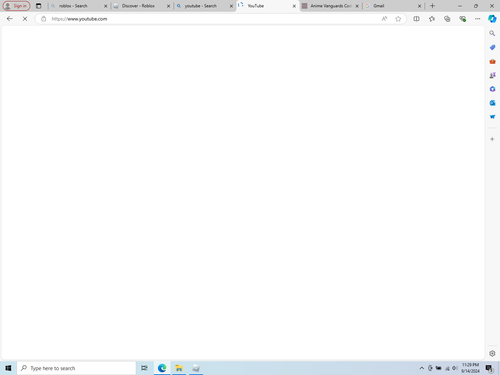Open Task View on the taskbar
Image resolution: width=500 pixels, height=375 pixels.
[x=144, y=368]
